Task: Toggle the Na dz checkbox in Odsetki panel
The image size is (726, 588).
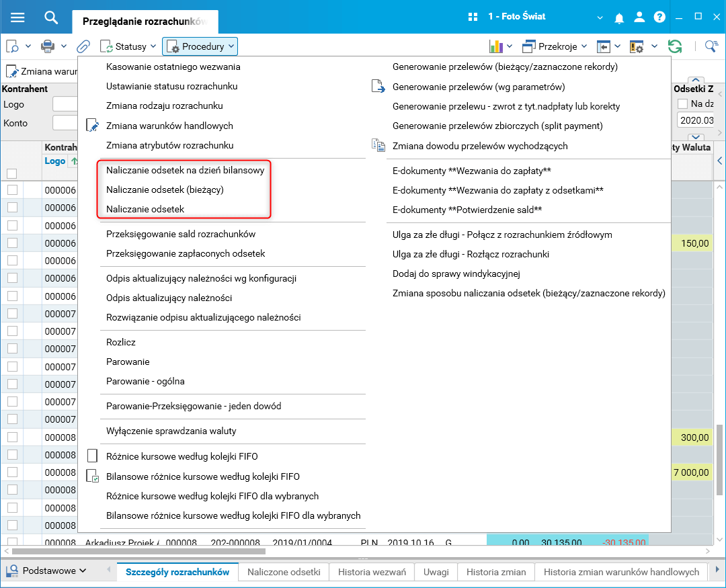Action: [x=682, y=103]
